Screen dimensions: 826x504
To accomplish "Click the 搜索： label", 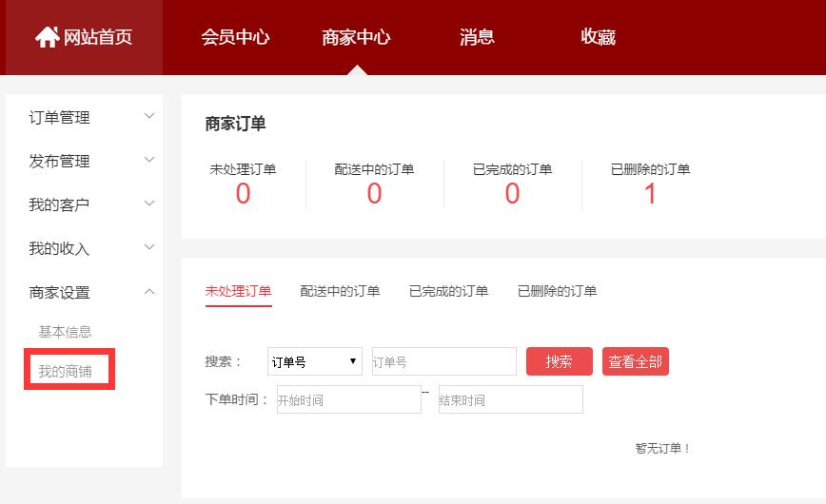I will pos(224,361).
